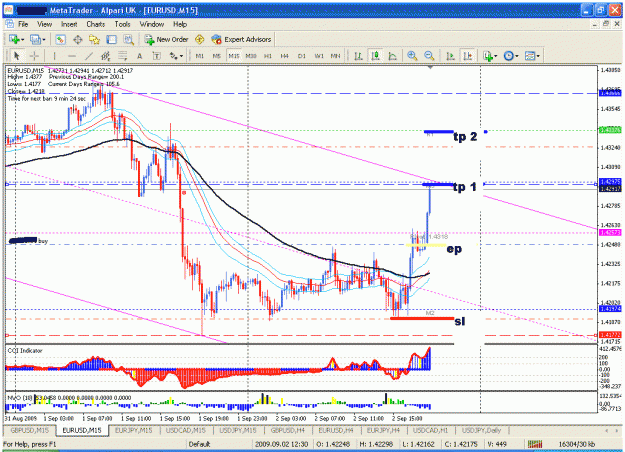Switch to the USDJPY,Daily chart tab
This screenshot has height=452, width=625.
pyautogui.click(x=481, y=430)
